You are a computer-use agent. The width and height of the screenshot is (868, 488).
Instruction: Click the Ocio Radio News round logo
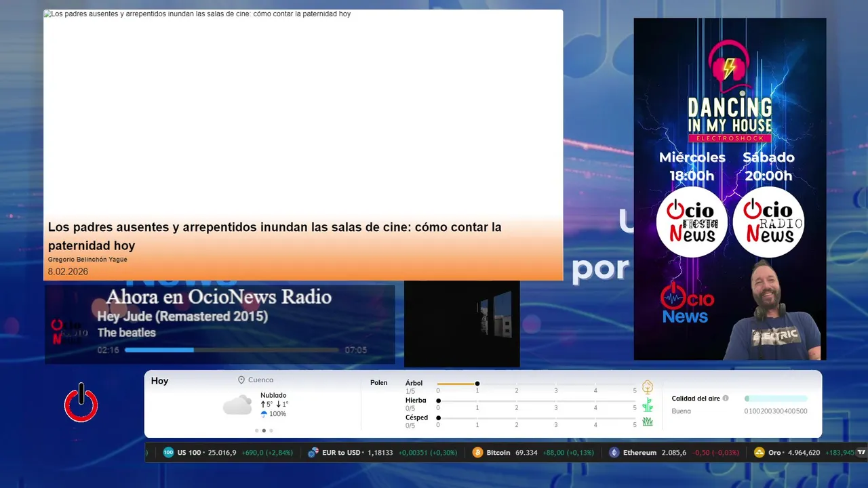[x=768, y=222]
